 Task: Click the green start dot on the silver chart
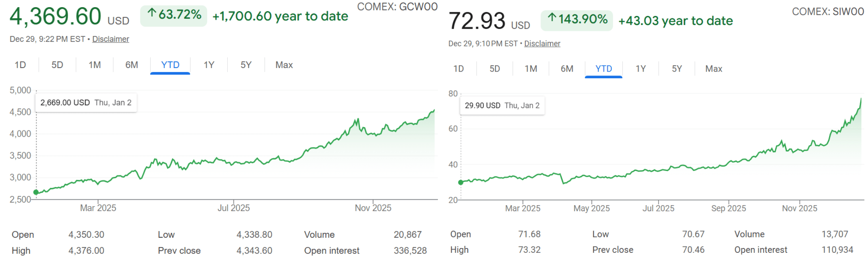(x=461, y=182)
